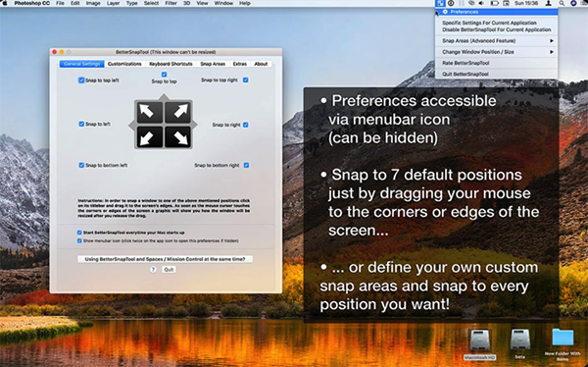
Task: Open the Image menu
Action: (x=93, y=3)
